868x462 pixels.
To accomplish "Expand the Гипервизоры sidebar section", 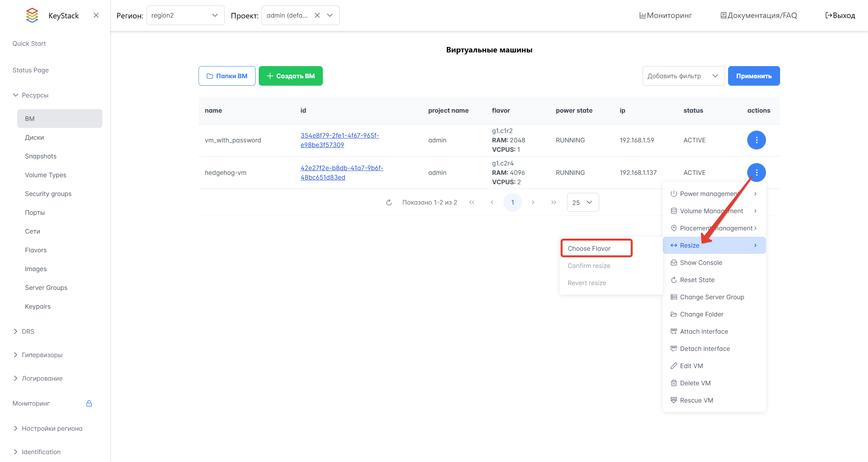I will pyautogui.click(x=42, y=355).
